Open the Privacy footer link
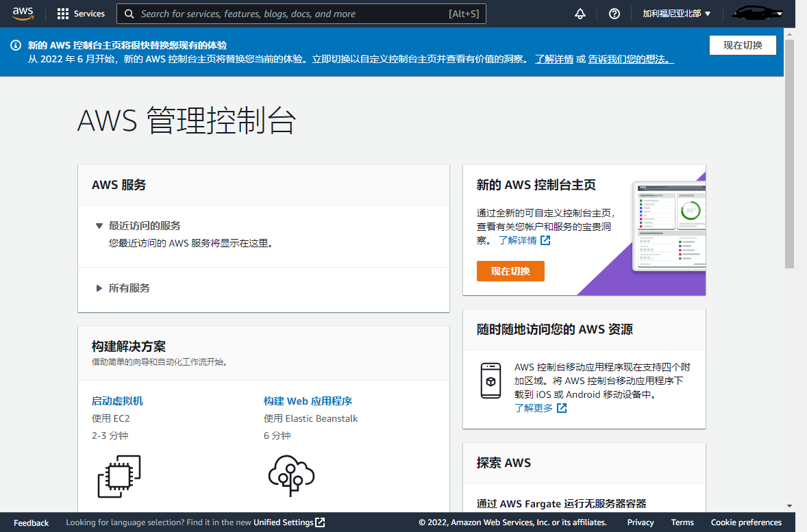 click(x=641, y=522)
